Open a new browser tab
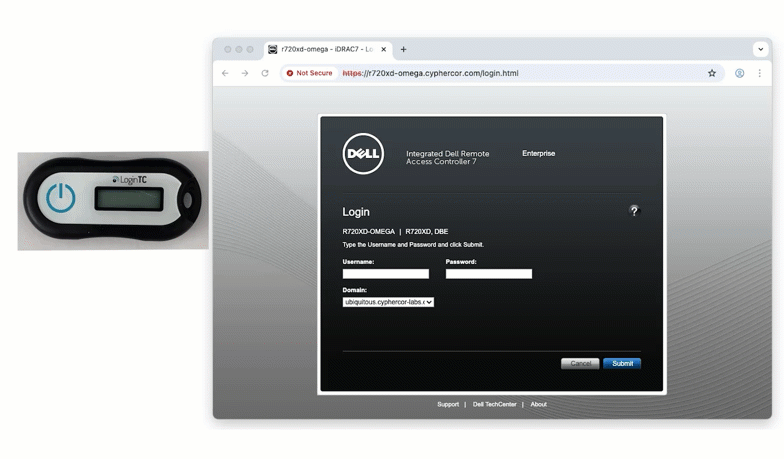The image size is (784, 459). point(404,49)
